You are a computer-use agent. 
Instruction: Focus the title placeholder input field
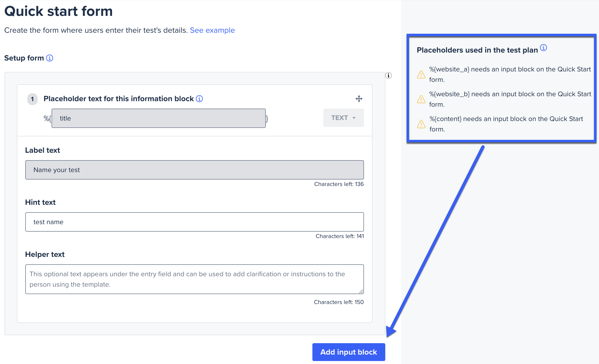159,118
